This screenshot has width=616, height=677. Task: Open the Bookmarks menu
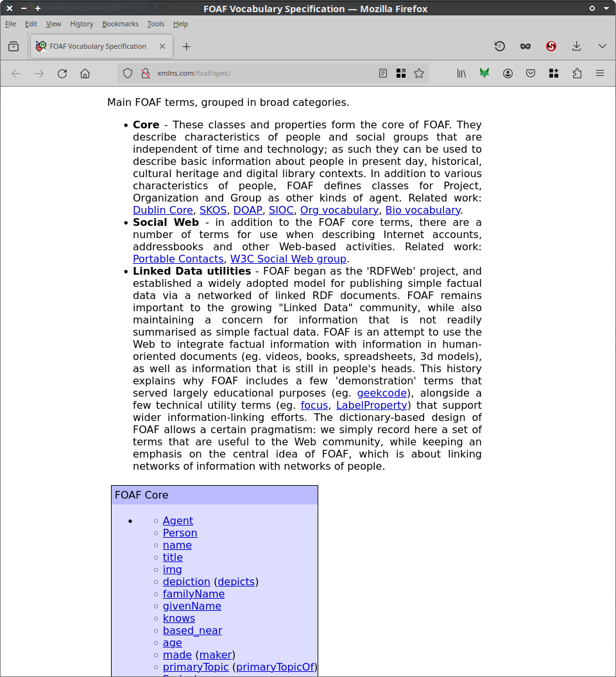tap(120, 24)
